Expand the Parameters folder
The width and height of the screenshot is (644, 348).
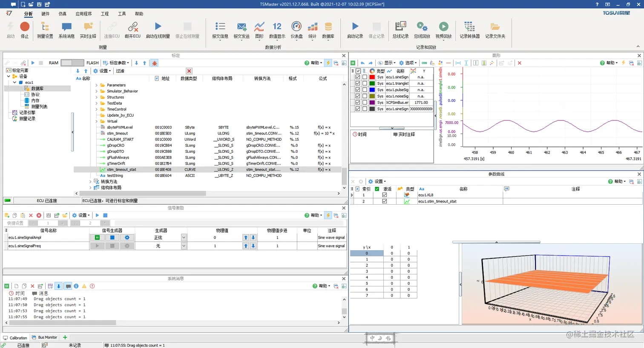point(96,85)
